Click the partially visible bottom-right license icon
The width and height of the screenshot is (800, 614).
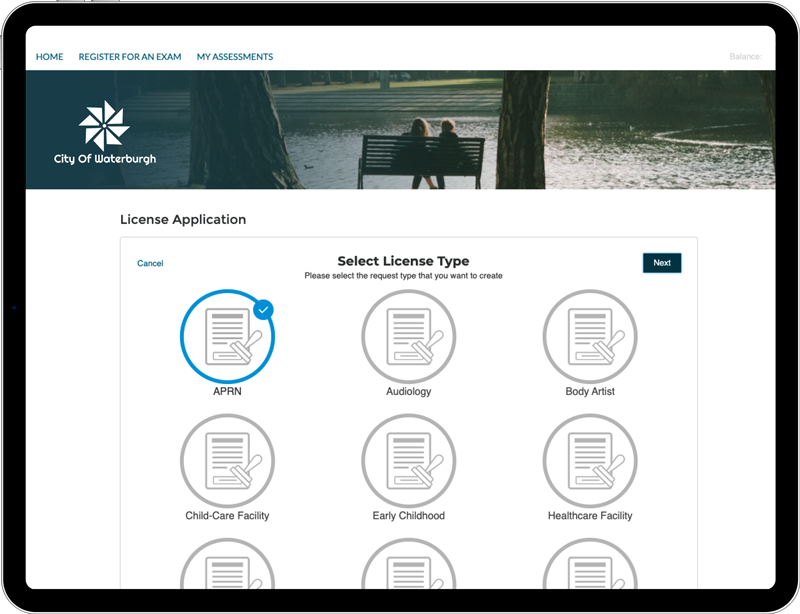click(x=589, y=565)
